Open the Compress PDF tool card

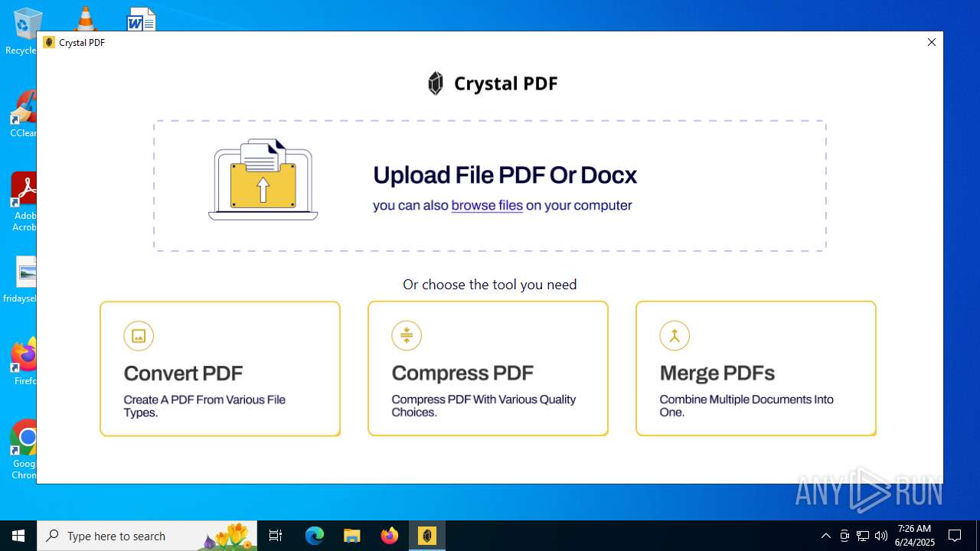[x=488, y=369]
